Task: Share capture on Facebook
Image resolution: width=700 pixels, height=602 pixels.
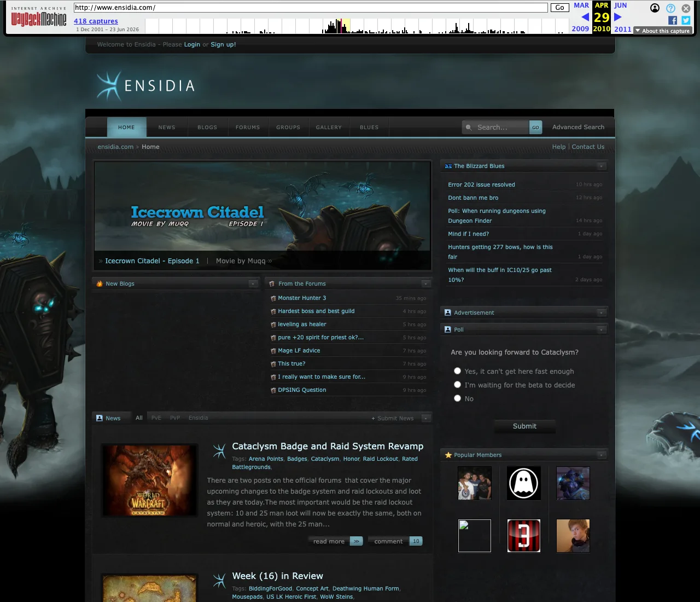Action: [x=673, y=20]
